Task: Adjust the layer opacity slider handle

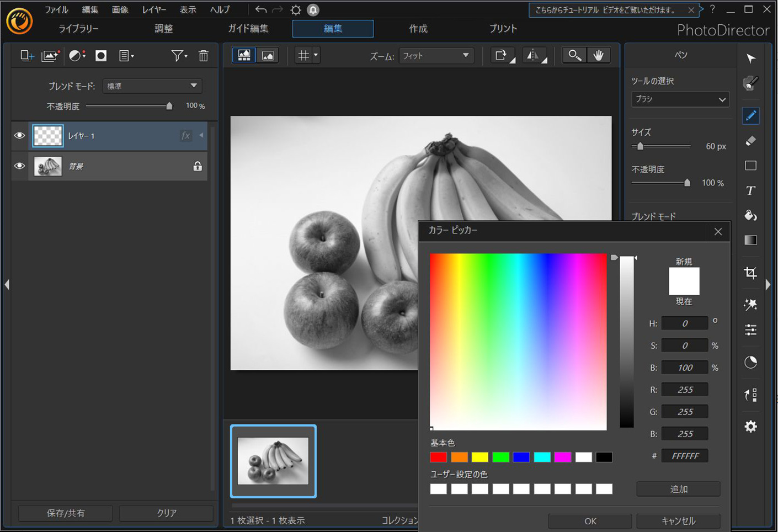Action: click(169, 106)
